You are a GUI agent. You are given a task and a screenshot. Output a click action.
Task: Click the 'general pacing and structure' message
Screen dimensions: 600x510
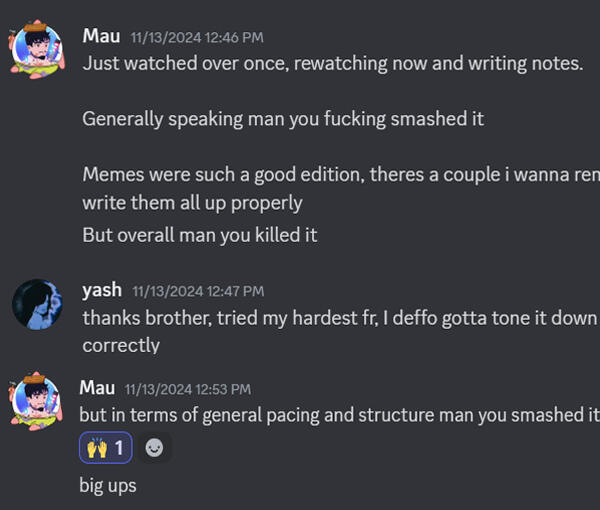[338, 415]
